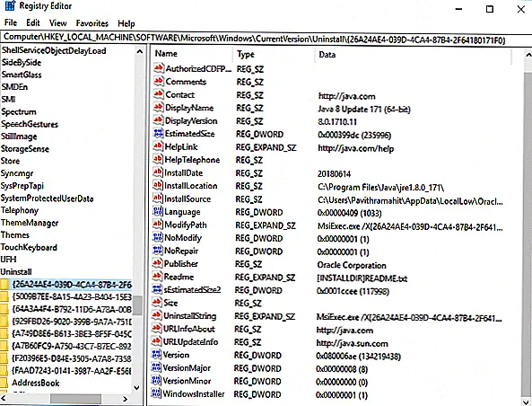Select the {A7B60FC9-A750 subkey
This screenshot has width=532, height=406.
point(72,346)
